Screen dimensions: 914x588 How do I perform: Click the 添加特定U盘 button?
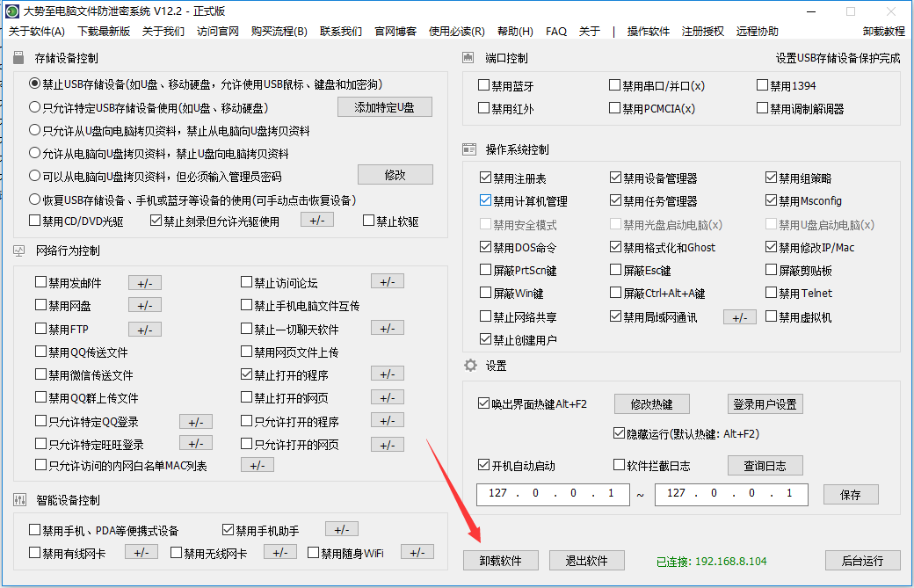coord(384,107)
